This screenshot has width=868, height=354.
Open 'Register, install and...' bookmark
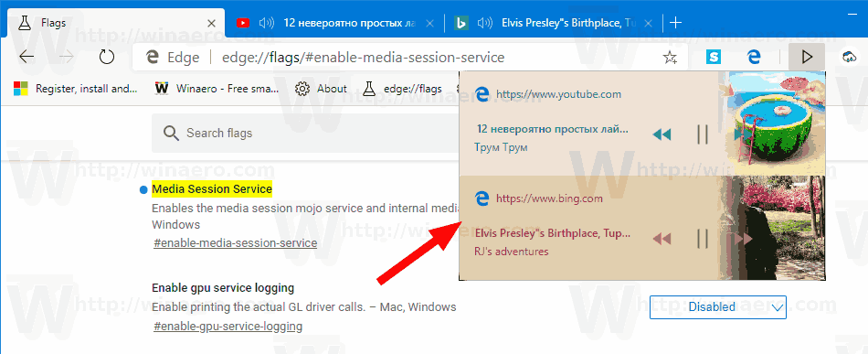pos(75,88)
